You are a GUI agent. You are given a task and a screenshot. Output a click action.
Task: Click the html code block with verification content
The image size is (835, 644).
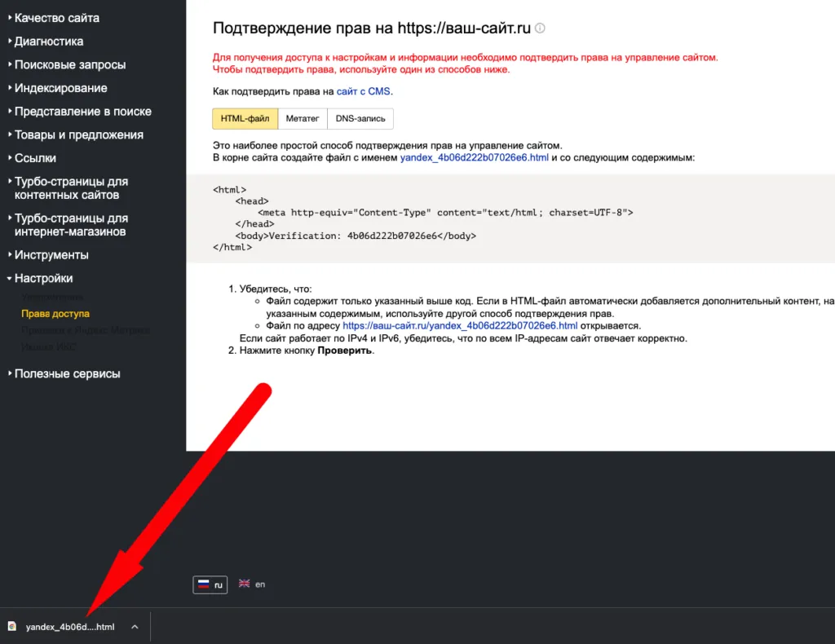(510, 218)
